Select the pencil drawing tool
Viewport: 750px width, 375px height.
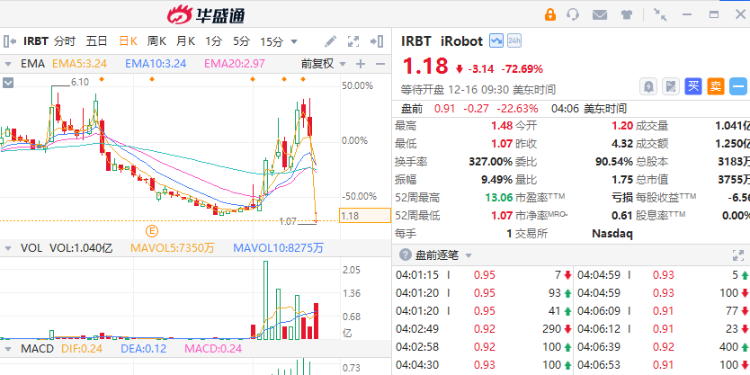(x=331, y=41)
